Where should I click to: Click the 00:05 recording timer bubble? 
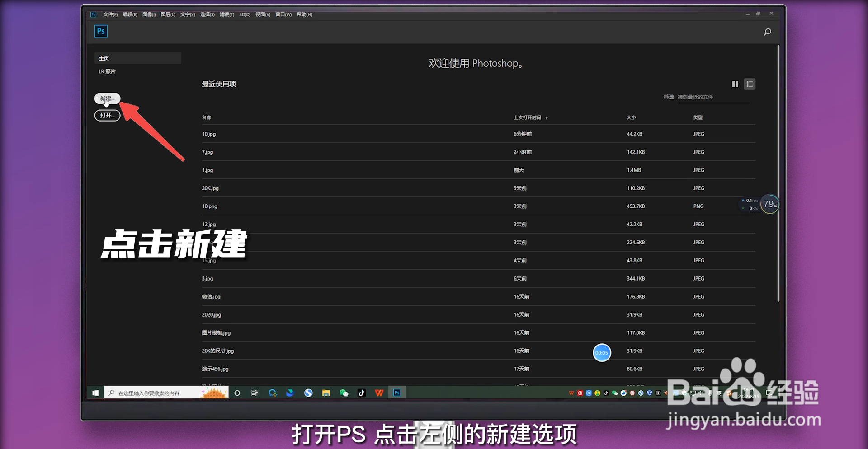tap(602, 353)
